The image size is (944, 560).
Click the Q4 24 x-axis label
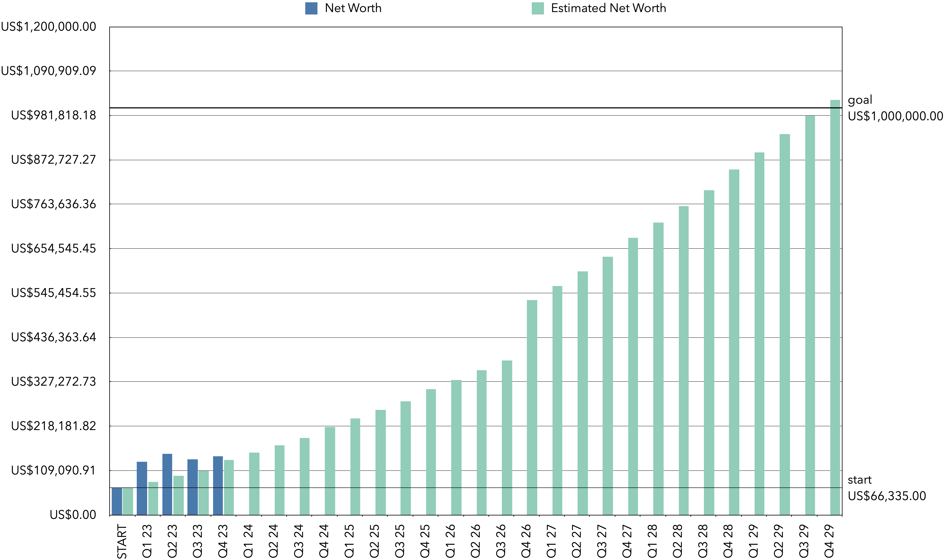click(324, 541)
